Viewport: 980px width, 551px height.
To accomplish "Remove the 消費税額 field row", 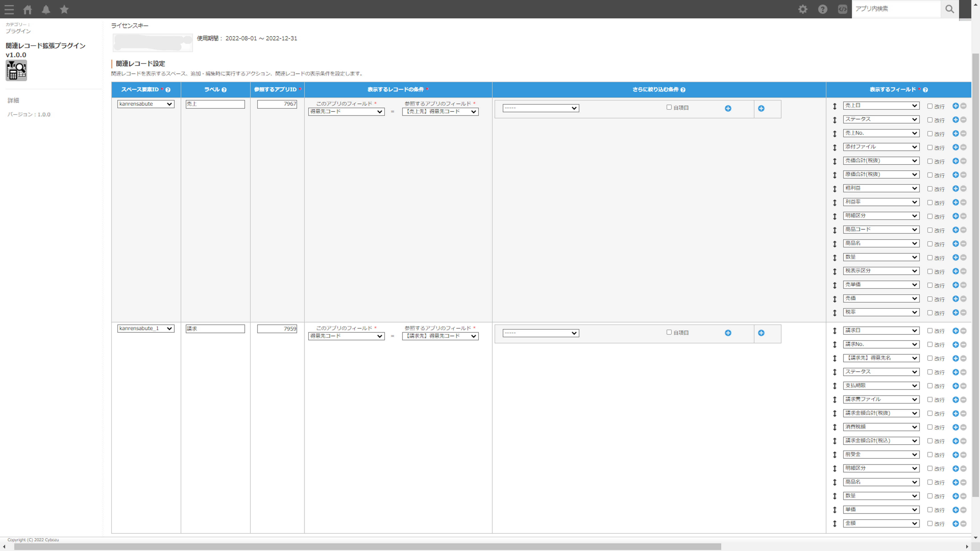I will (x=963, y=427).
